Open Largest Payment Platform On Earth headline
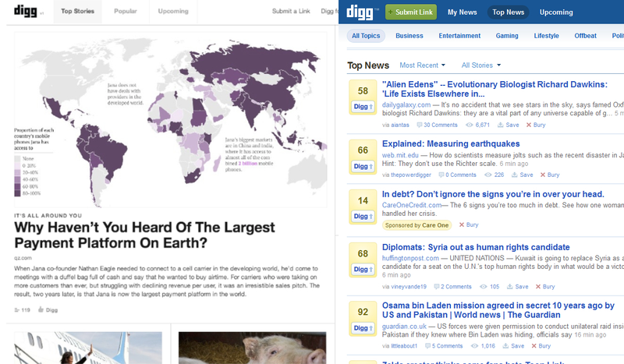The width and height of the screenshot is (624, 364). [144, 235]
